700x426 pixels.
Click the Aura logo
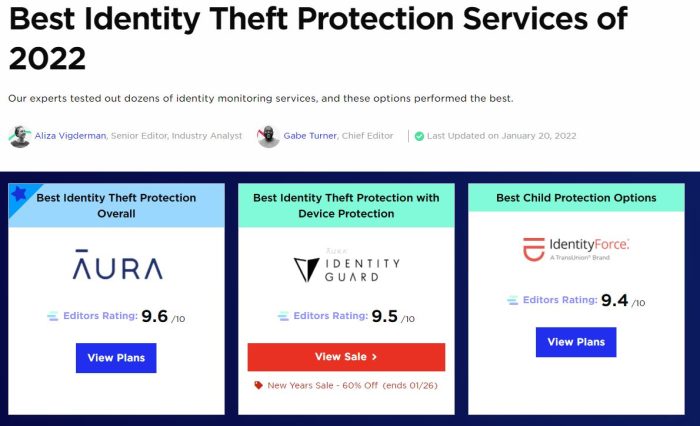[117, 267]
